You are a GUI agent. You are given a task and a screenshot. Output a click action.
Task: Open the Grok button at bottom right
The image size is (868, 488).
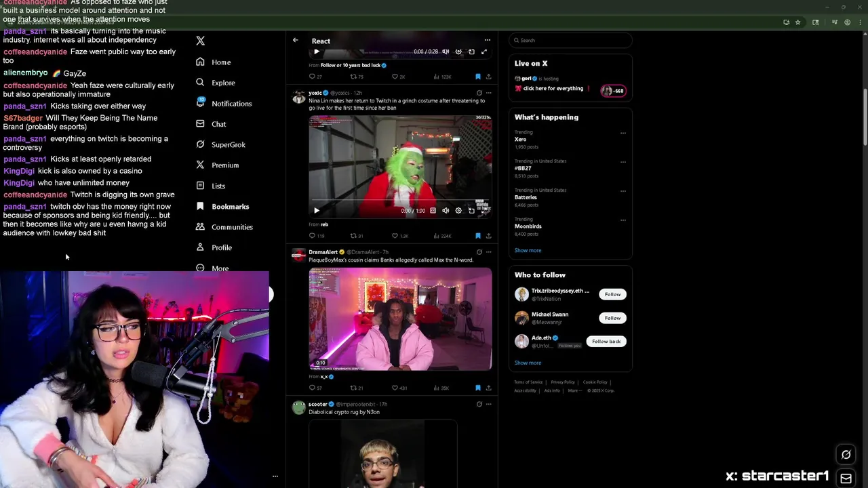click(846, 455)
